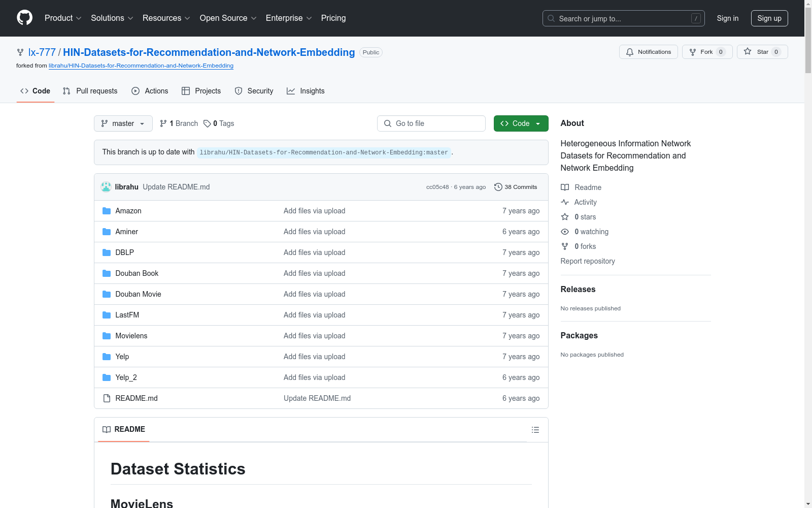
Task: Open the repository title link
Action: pyautogui.click(x=209, y=52)
